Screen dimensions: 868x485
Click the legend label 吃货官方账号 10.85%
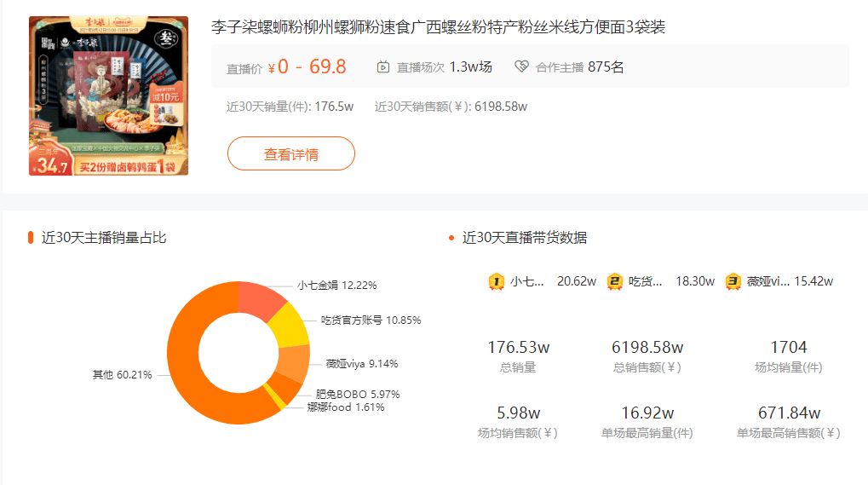371,320
